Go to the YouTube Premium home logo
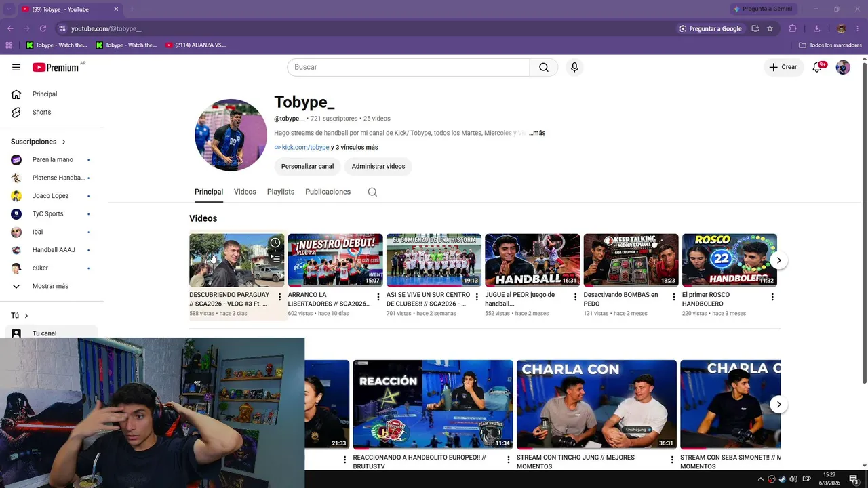868x488 pixels. coord(56,67)
